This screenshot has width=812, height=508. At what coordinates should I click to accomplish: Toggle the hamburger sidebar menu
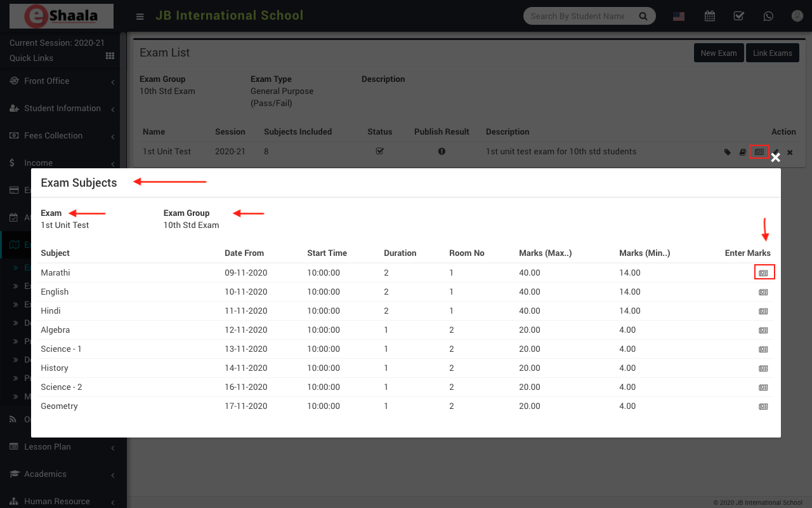point(140,17)
